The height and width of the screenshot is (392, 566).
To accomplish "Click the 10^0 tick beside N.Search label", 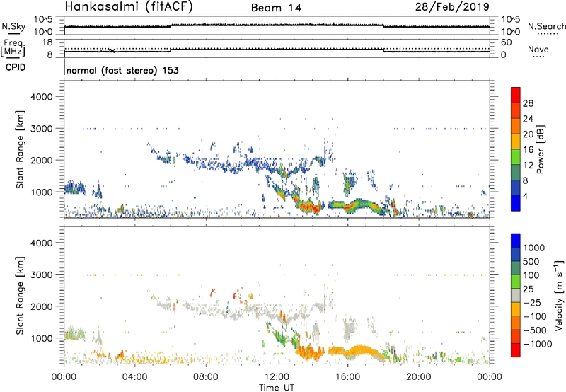I will (x=510, y=32).
